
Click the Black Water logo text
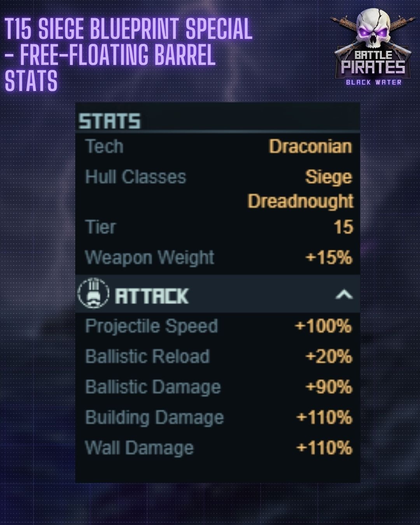pos(373,82)
